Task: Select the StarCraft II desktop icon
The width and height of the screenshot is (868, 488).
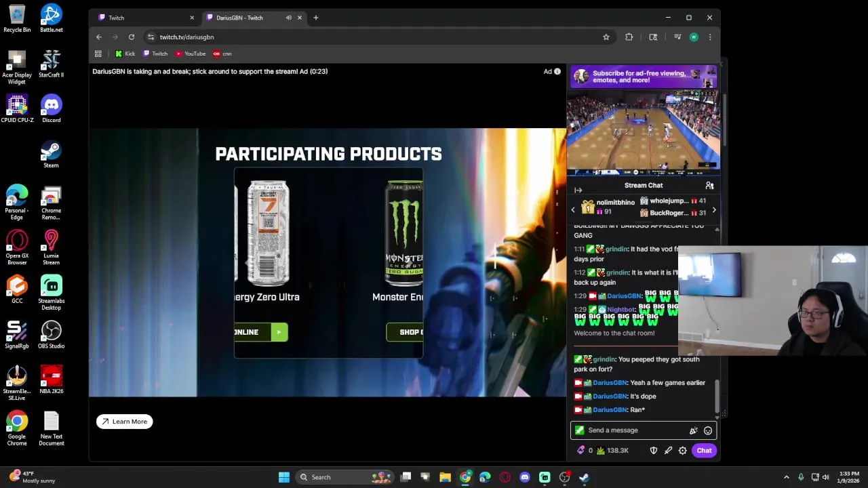Action: click(51, 64)
